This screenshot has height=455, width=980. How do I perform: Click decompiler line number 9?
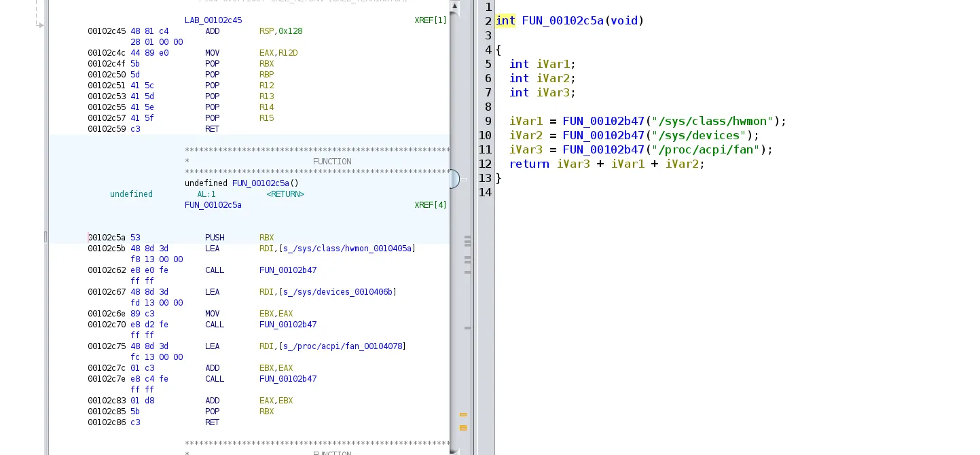488,121
